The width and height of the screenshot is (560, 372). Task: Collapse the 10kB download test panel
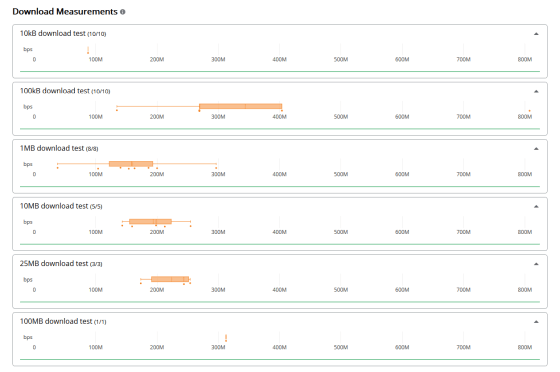[536, 34]
